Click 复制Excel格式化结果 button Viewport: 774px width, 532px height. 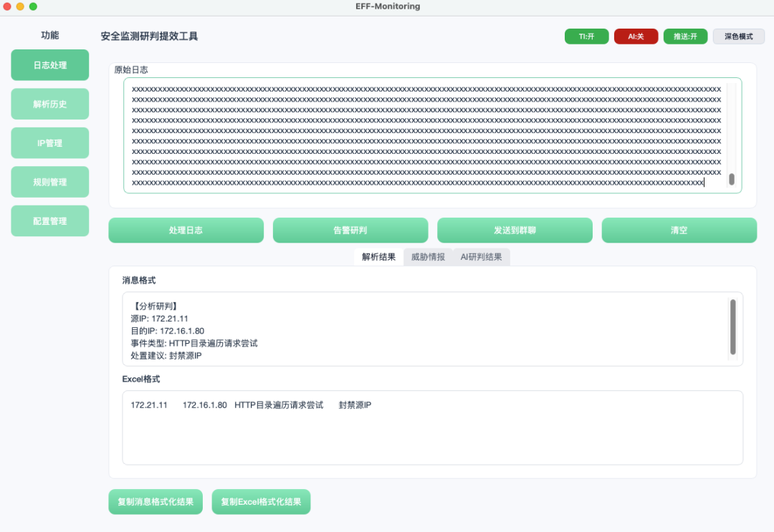(x=261, y=502)
